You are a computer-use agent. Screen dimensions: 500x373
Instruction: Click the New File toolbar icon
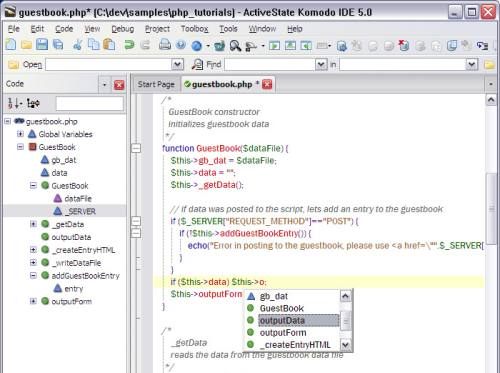(10, 45)
